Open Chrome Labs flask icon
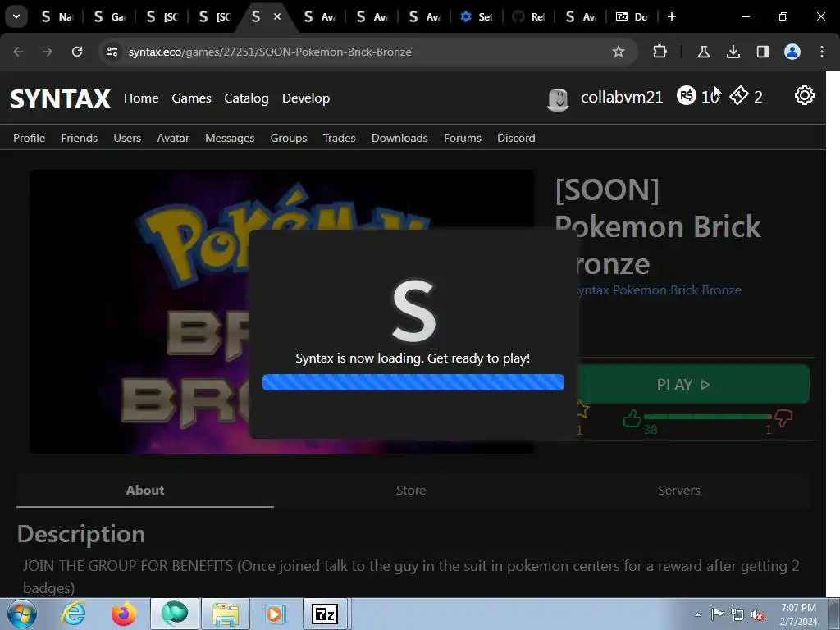 703,52
